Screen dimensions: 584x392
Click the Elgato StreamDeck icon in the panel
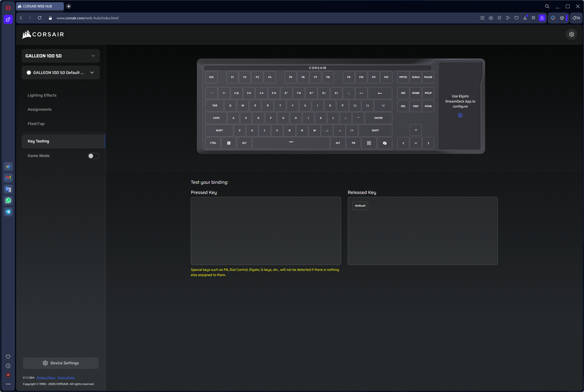coord(460,115)
